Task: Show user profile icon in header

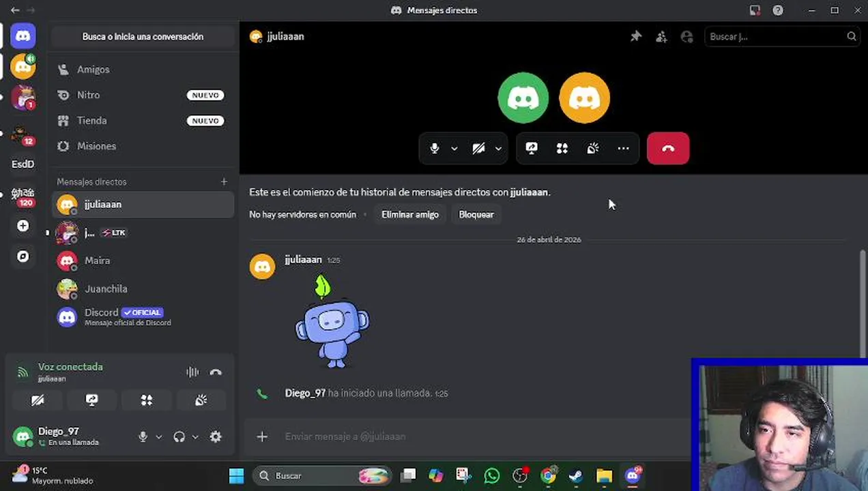Action: [x=687, y=37]
